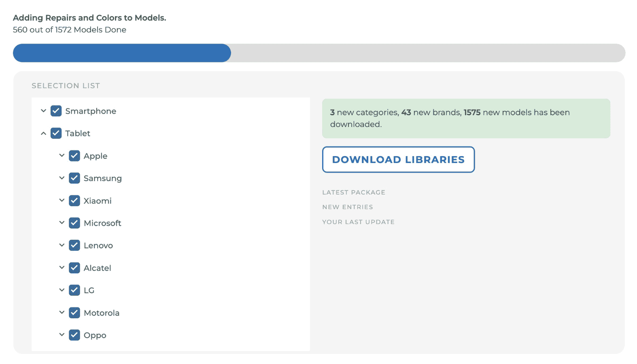
Task: Toggle the Xiaomi checkbox
Action: (74, 201)
